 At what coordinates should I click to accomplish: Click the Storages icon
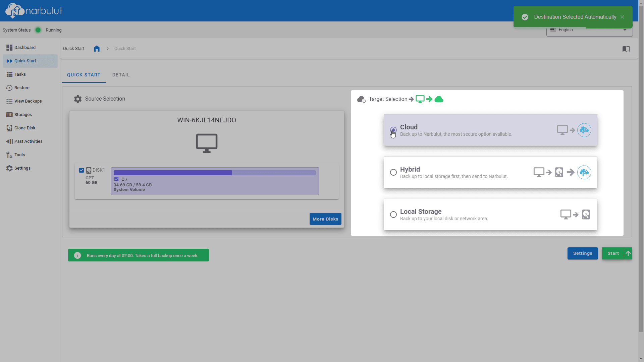tap(9, 115)
